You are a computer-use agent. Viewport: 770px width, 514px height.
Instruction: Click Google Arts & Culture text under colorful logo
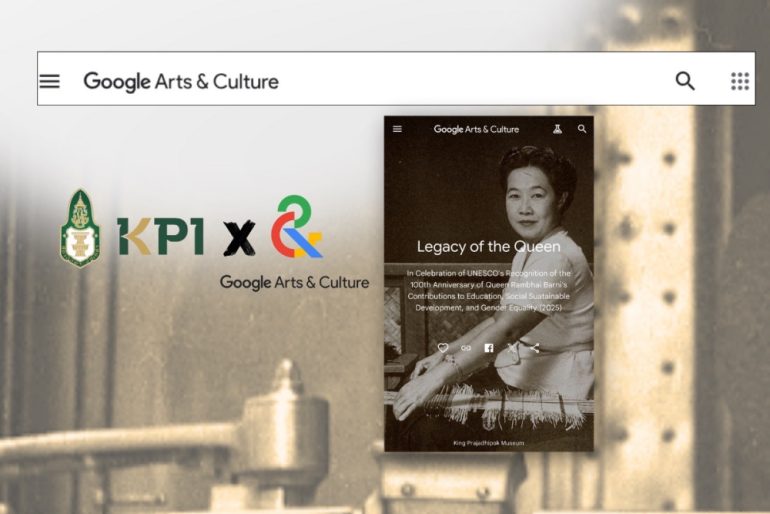click(x=294, y=283)
